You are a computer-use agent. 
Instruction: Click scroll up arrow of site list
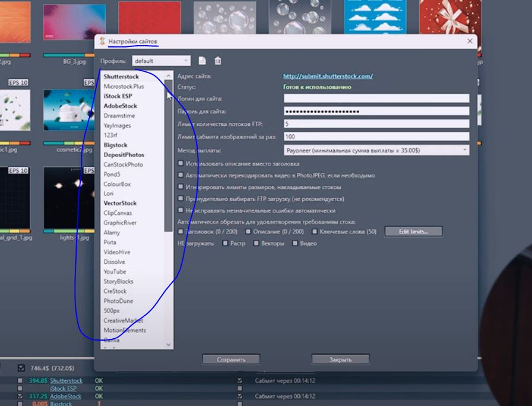click(168, 75)
